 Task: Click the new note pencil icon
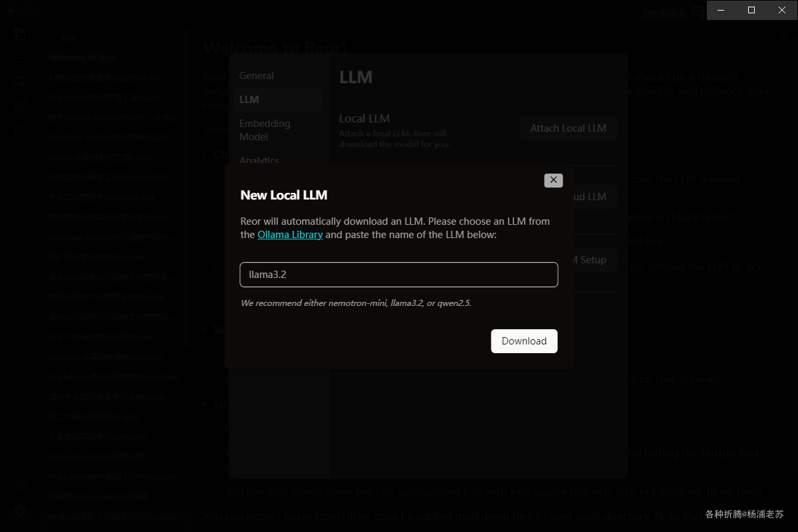20,105
